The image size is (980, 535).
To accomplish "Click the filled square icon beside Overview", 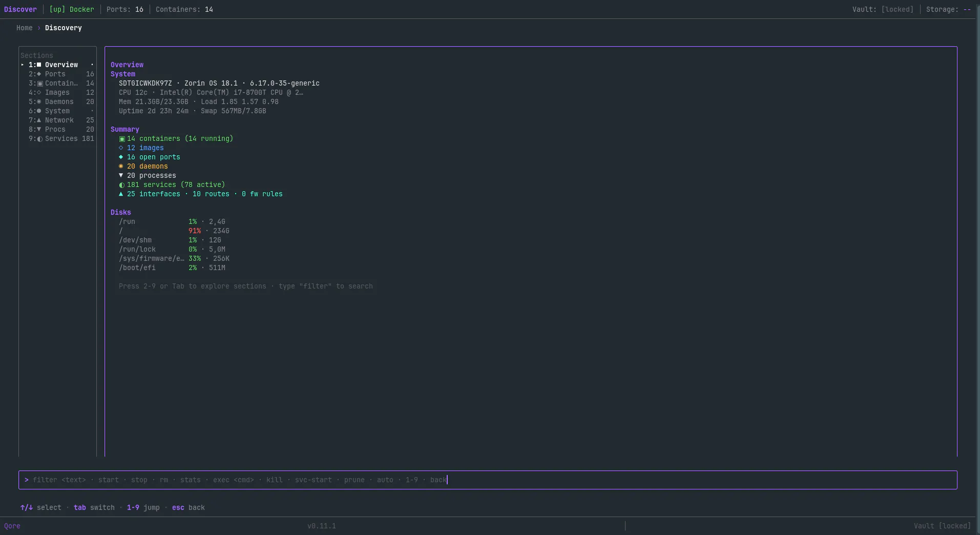I will [39, 65].
